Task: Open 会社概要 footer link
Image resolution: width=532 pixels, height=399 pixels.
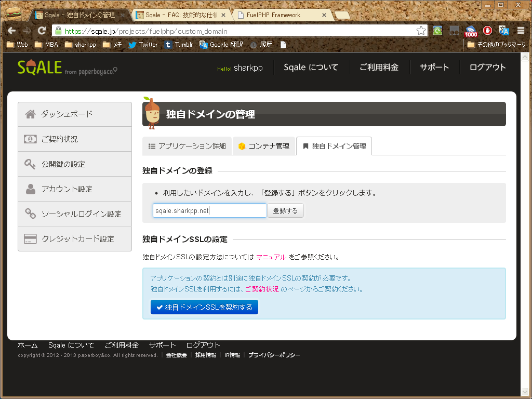Action: click(x=177, y=355)
